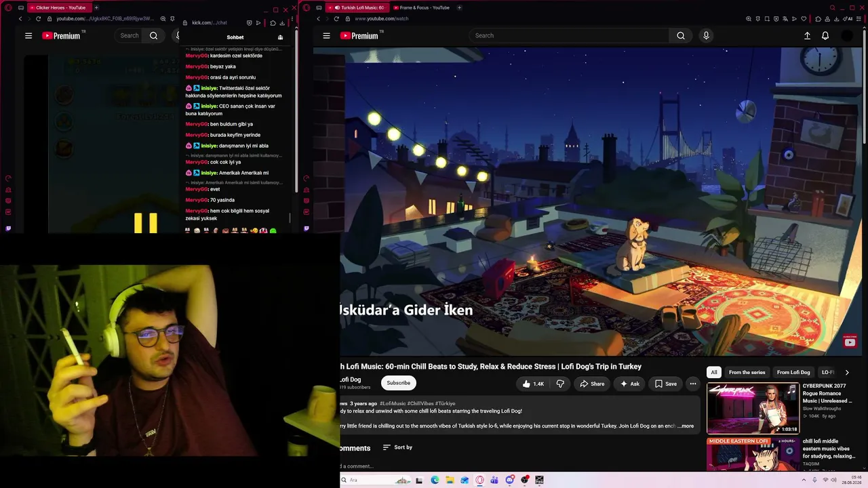Click the kick.com chat address bar
The width and height of the screenshot is (868, 488).
[x=210, y=22]
